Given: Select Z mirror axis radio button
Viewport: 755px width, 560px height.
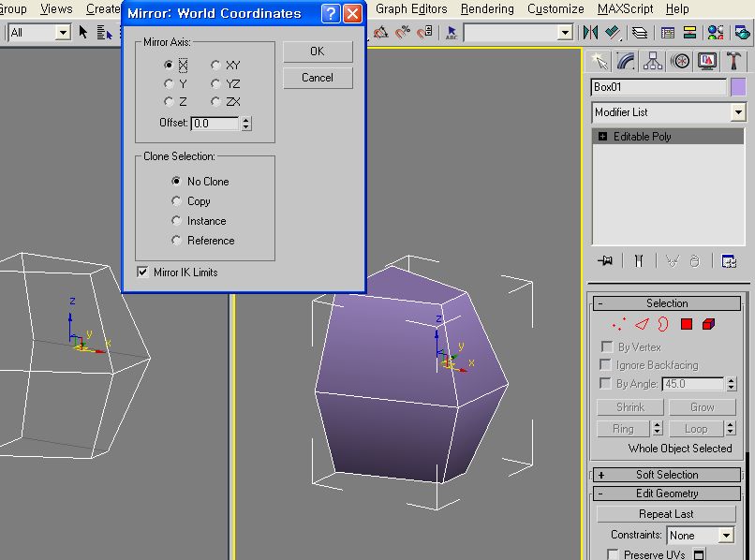Looking at the screenshot, I should point(169,101).
